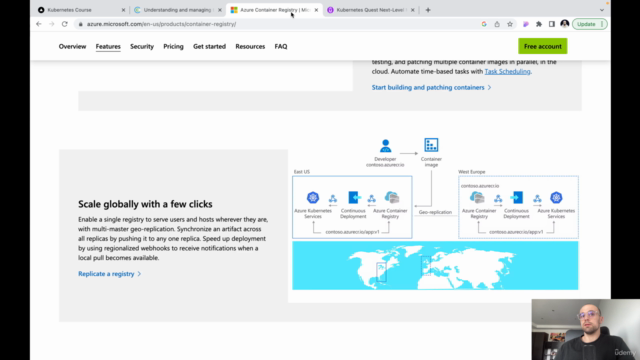The width and height of the screenshot is (640, 360).
Task: Open Start building and patching containers link
Action: point(431,87)
